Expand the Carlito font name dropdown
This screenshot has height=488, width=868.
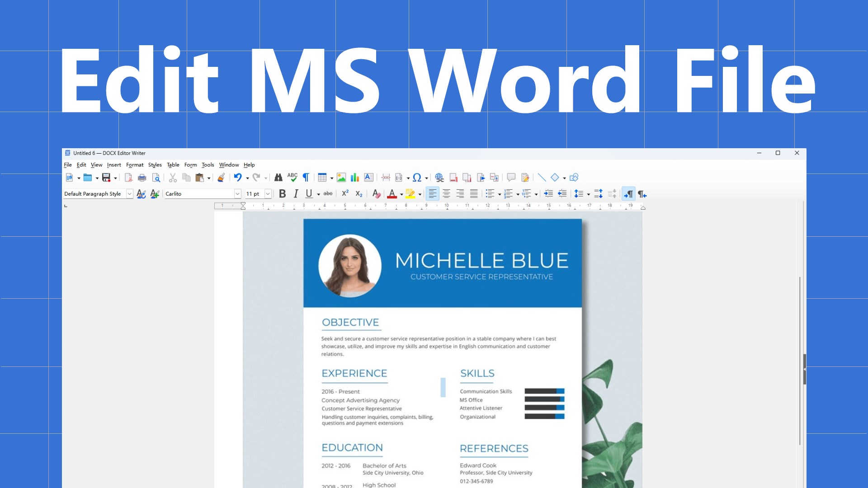[237, 194]
